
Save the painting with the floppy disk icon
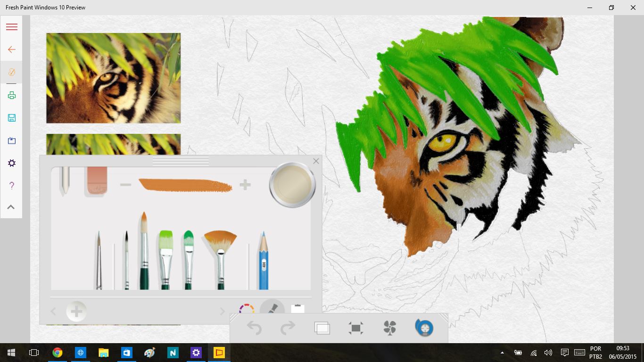[x=12, y=118]
